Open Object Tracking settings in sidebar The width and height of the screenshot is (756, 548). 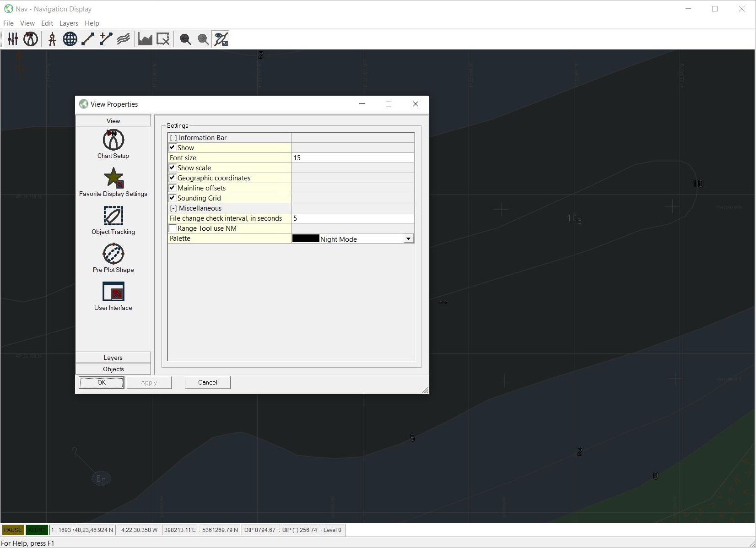(113, 220)
